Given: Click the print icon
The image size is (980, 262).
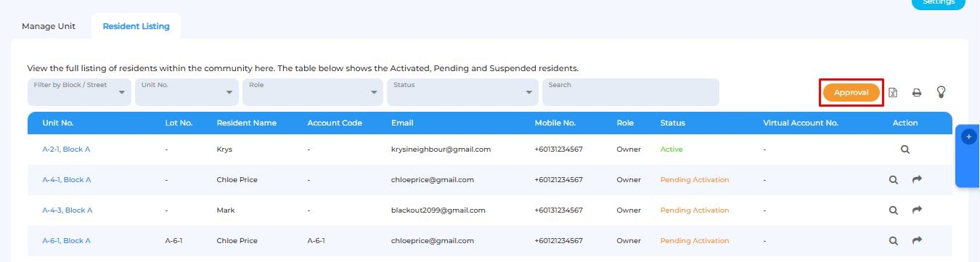Looking at the screenshot, I should pos(917,92).
